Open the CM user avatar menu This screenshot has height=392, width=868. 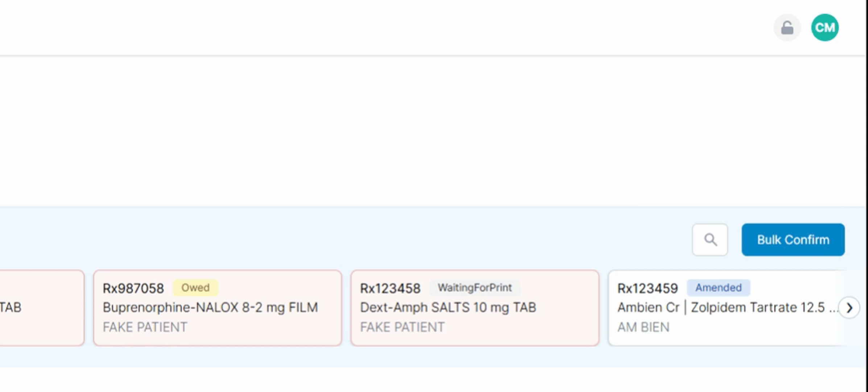coord(824,28)
